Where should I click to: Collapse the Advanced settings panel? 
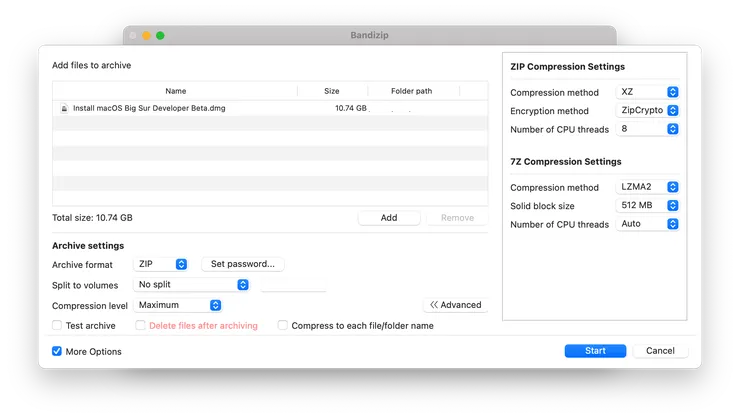point(455,305)
